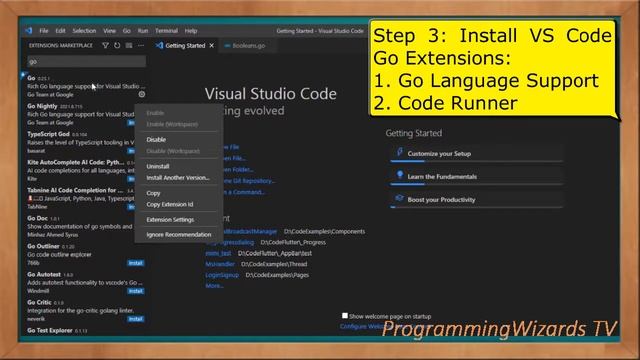Click the manage gear icon for Go extension
This screenshot has width=640, height=360.
pyautogui.click(x=142, y=94)
